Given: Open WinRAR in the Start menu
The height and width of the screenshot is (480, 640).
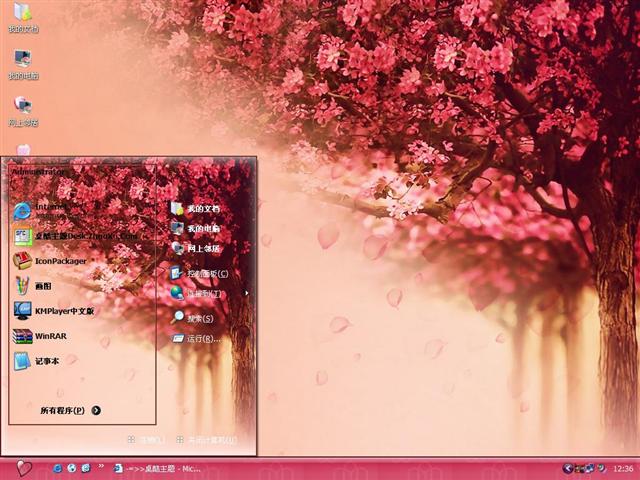Looking at the screenshot, I should pos(50,336).
